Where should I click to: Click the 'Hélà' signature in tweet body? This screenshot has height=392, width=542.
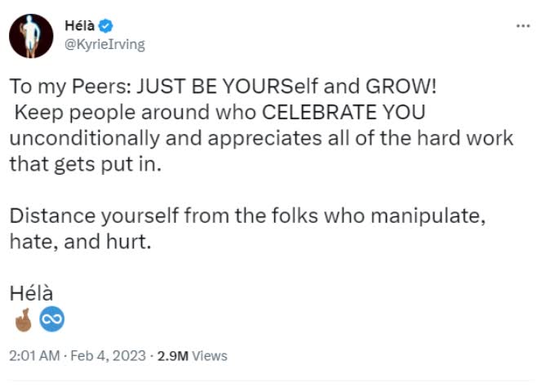[x=31, y=293]
